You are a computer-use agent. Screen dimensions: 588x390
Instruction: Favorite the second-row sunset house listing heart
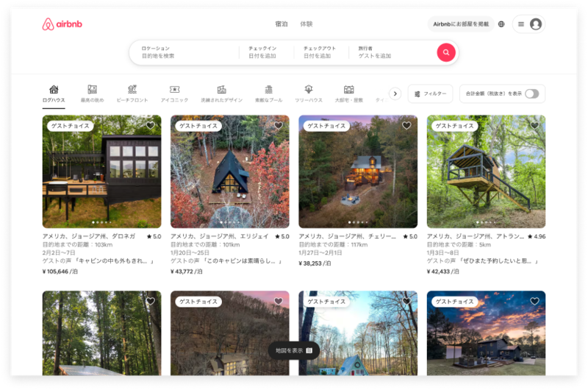click(534, 301)
